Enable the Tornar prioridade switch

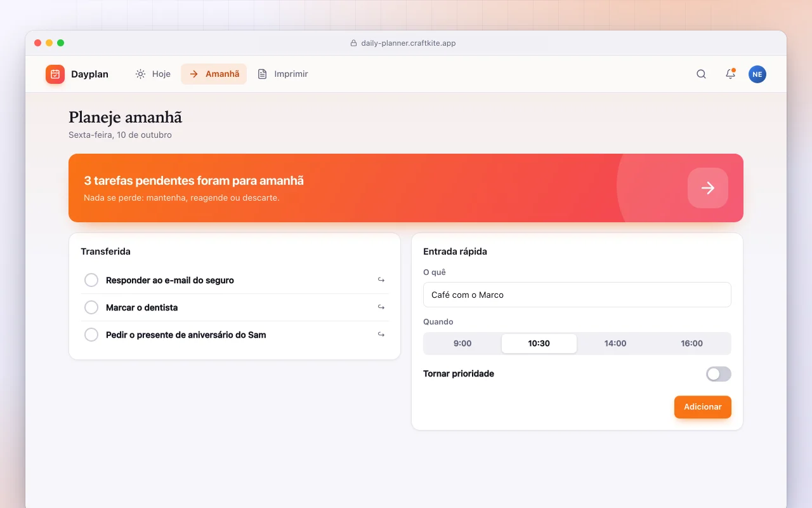[x=719, y=374]
